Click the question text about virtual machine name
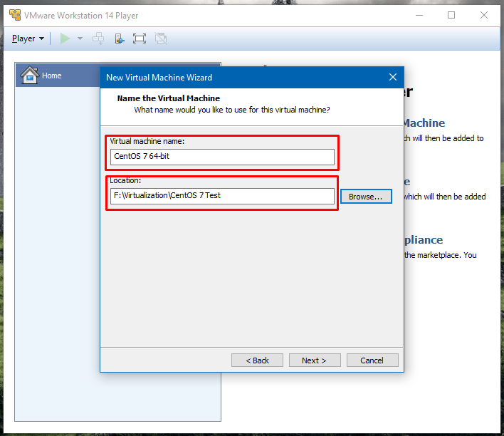The image size is (504, 436). tap(232, 110)
